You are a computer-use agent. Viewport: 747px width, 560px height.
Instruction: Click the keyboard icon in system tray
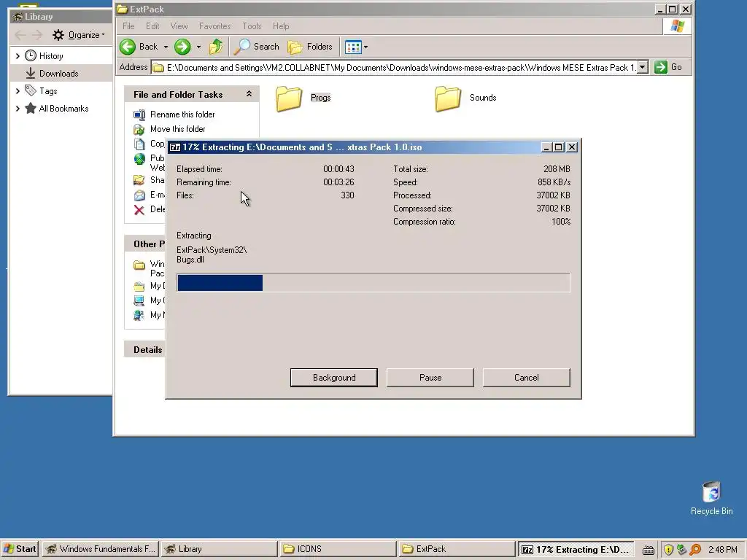tap(649, 550)
